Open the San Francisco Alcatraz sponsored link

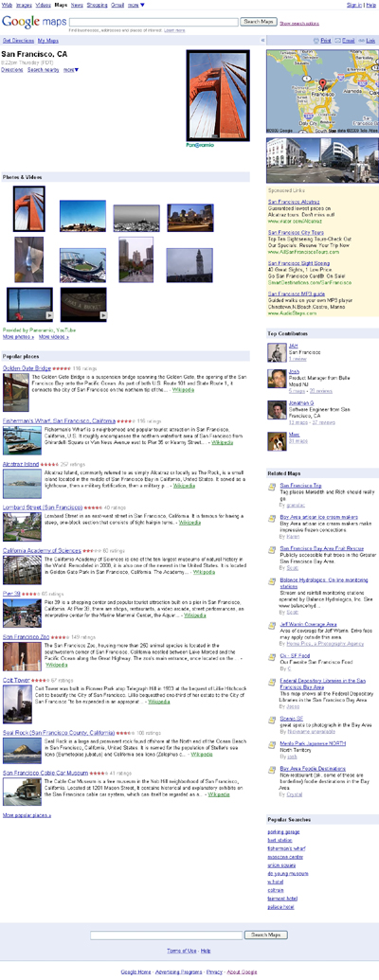click(x=296, y=202)
